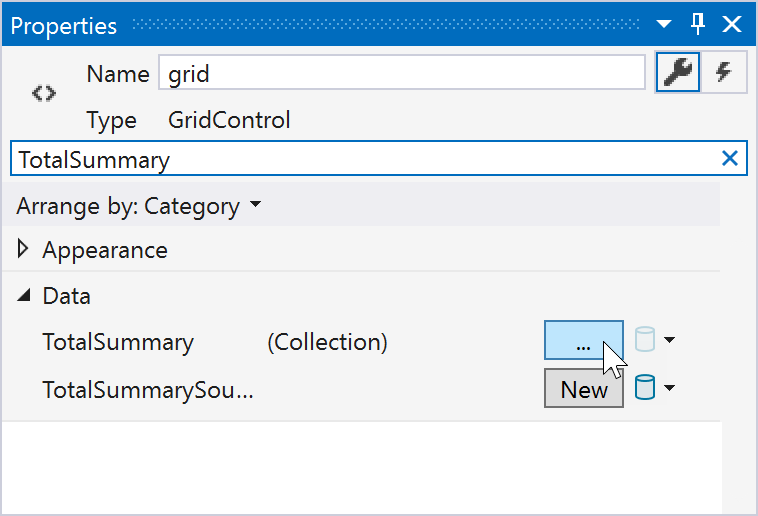Toggle auto hide pin on Properties panel
The height and width of the screenshot is (516, 758).
[699, 24]
